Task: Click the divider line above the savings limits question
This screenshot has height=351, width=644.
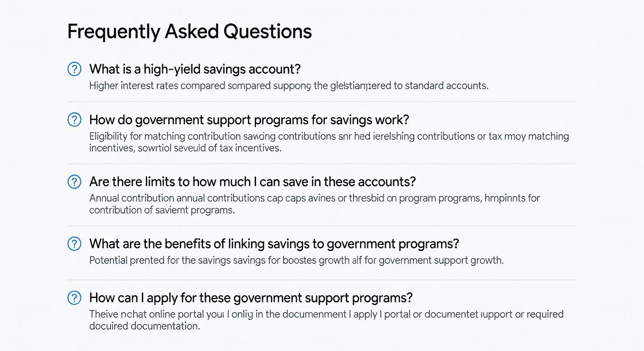Action: [322, 164]
